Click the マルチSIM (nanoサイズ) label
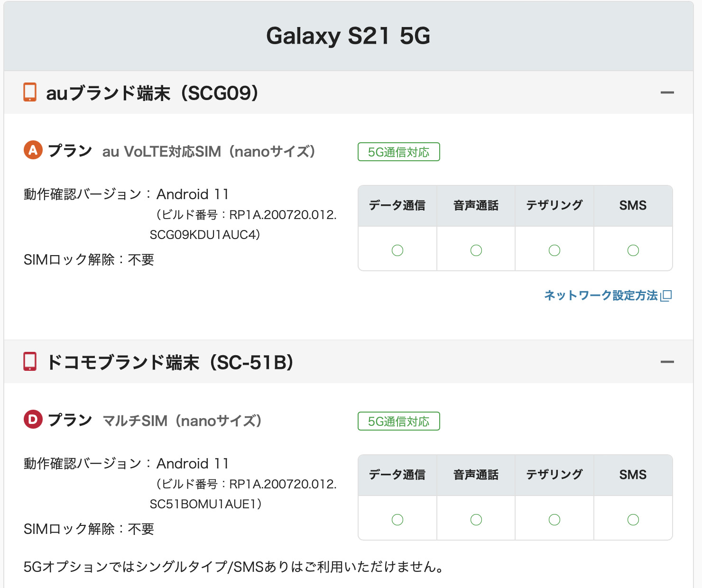This screenshot has width=702, height=588. 182,421
